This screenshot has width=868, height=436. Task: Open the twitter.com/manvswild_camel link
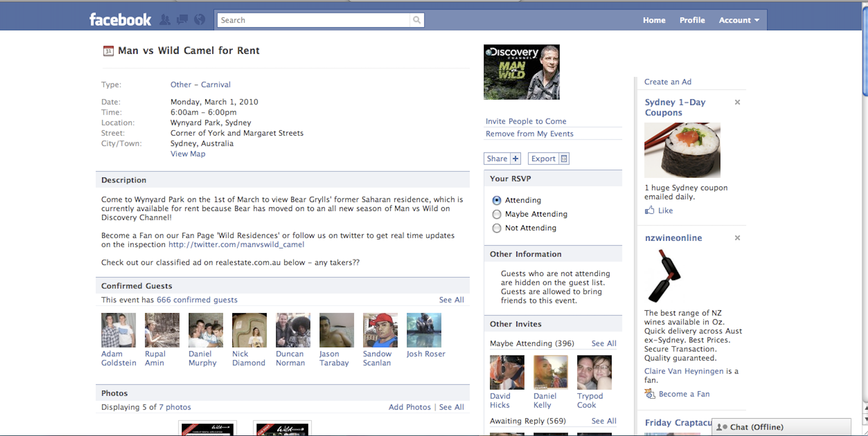237,244
